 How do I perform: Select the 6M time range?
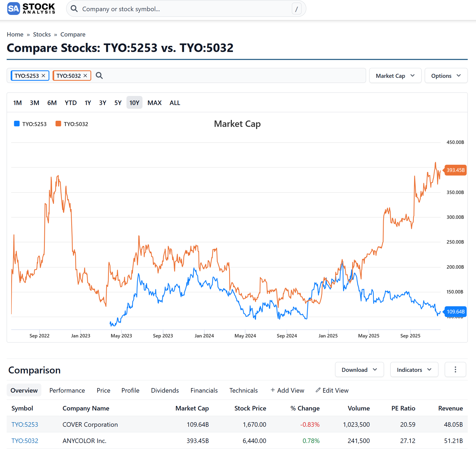click(x=52, y=103)
